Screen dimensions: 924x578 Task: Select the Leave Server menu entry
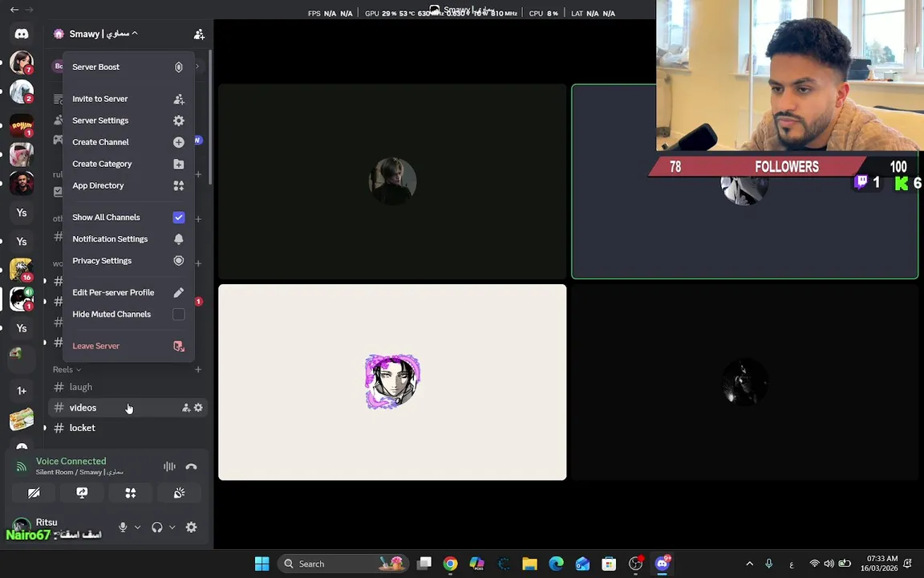click(128, 346)
